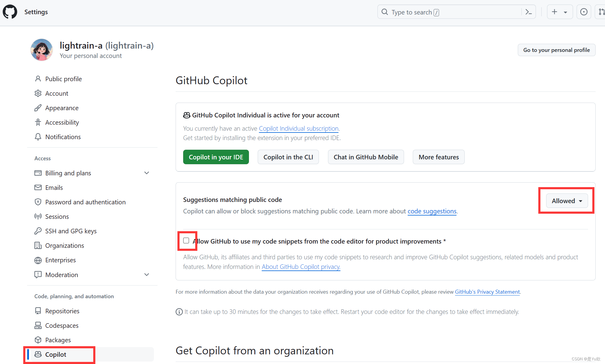
Task: Click the SSH and GPG key icon
Action: click(38, 231)
